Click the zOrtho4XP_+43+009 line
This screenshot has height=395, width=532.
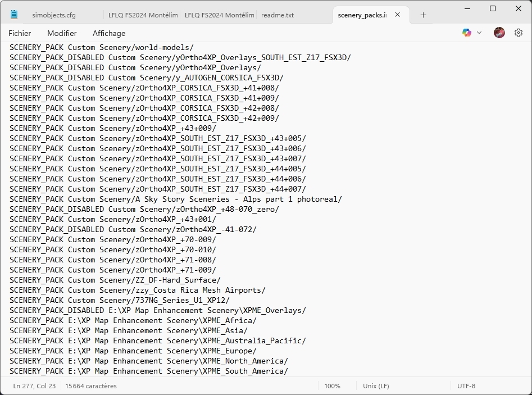coord(113,128)
